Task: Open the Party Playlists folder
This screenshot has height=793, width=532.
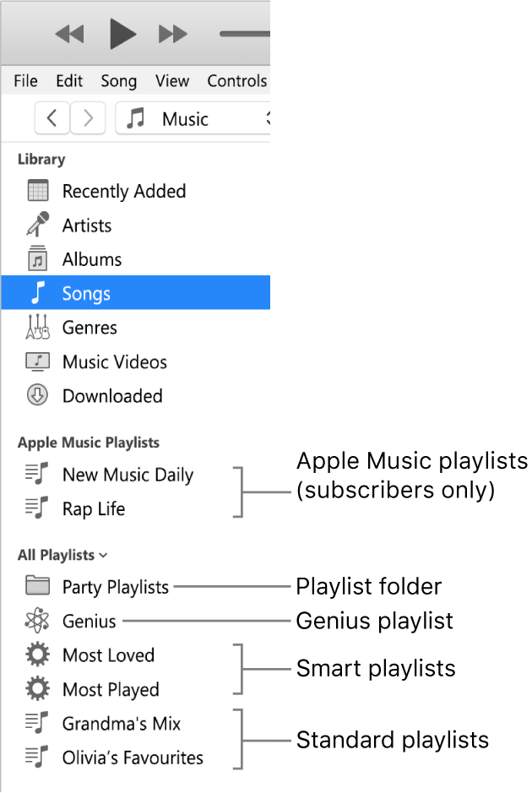Action: [113, 586]
